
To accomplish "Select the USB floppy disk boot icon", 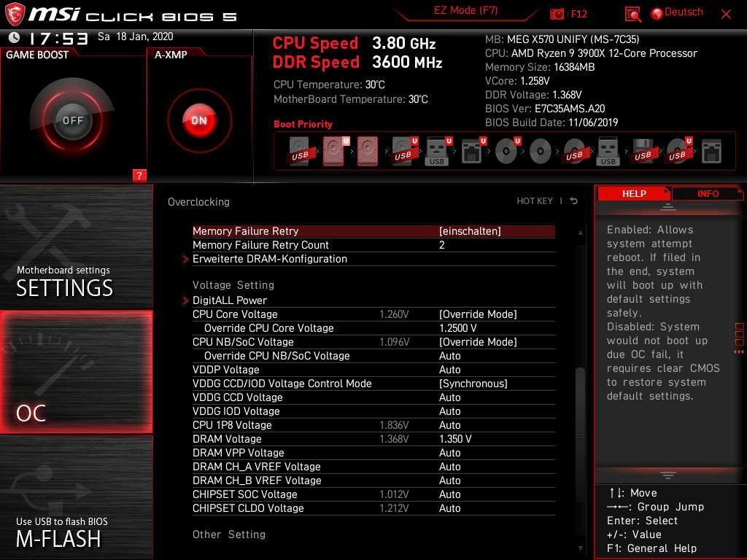I will coord(643,152).
